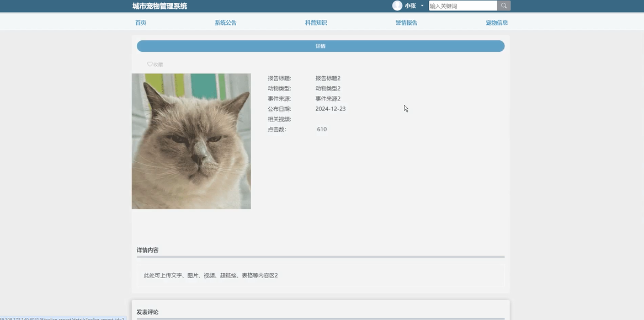Click the heart favorite icon

150,64
